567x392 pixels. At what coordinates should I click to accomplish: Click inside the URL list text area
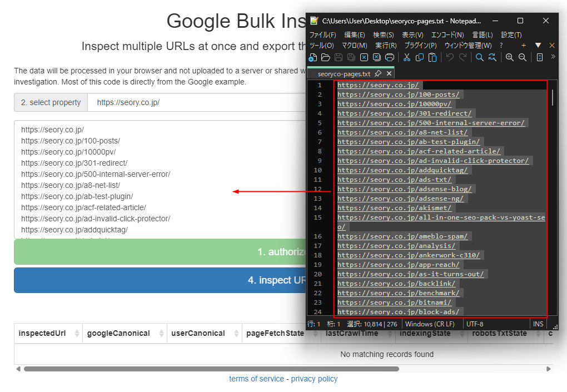tap(160, 180)
